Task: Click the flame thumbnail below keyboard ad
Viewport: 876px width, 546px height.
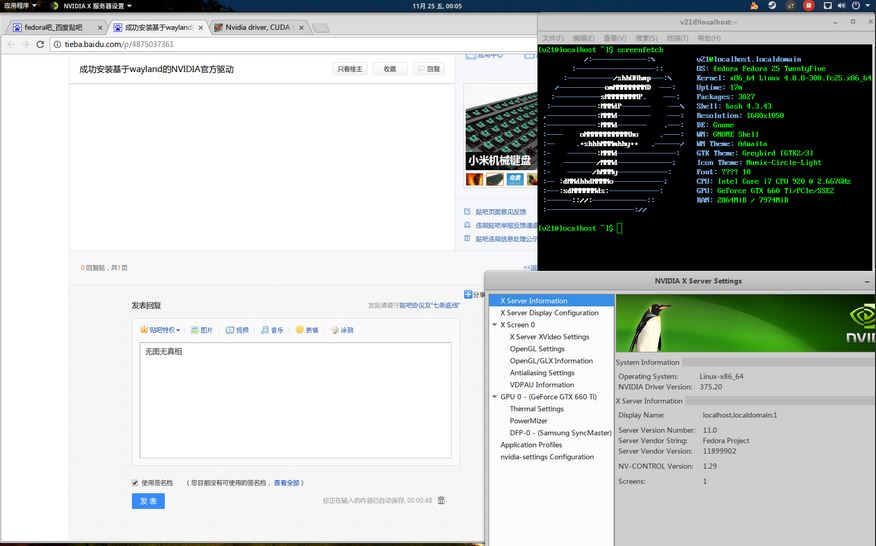Action: click(x=474, y=179)
